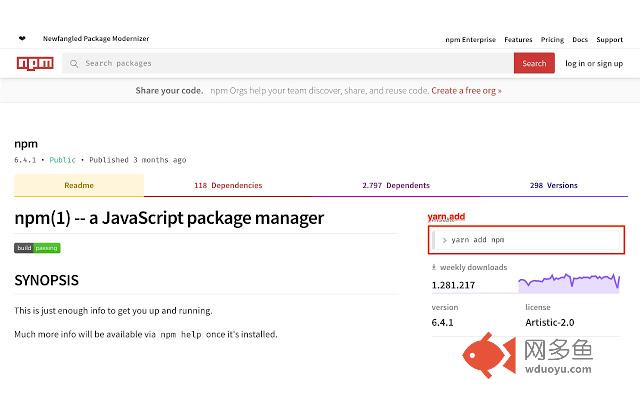The height and width of the screenshot is (400, 640).
Task: Click the heart icon in top bar
Action: pyautogui.click(x=22, y=38)
